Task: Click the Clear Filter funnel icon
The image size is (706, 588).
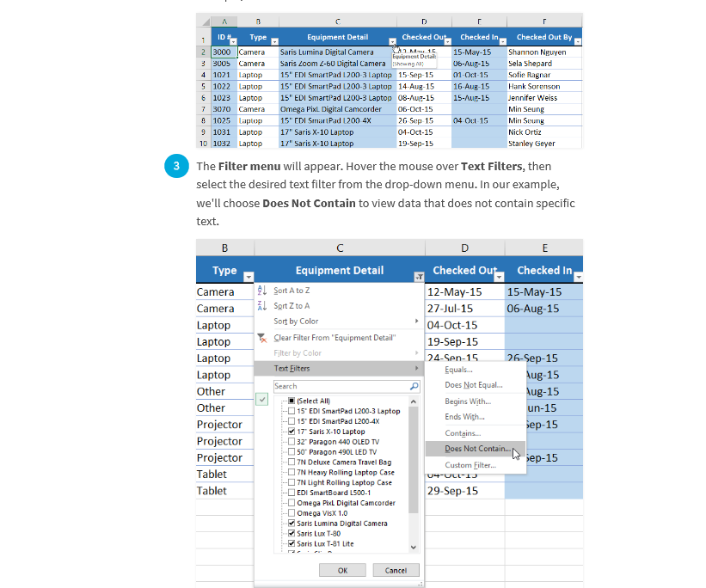Action: (262, 338)
